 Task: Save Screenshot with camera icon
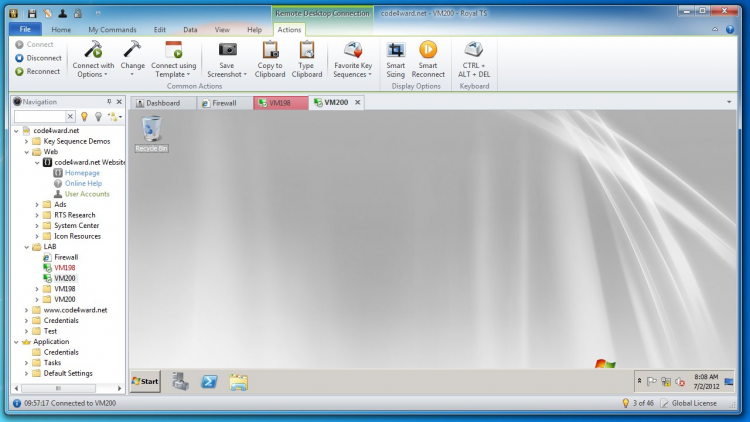[x=227, y=60]
